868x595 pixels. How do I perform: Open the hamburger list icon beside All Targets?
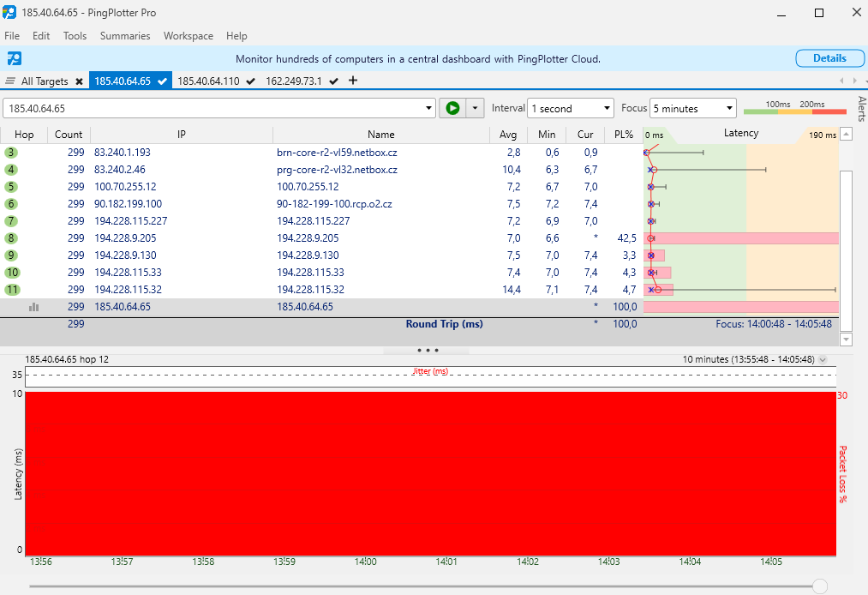coord(10,81)
